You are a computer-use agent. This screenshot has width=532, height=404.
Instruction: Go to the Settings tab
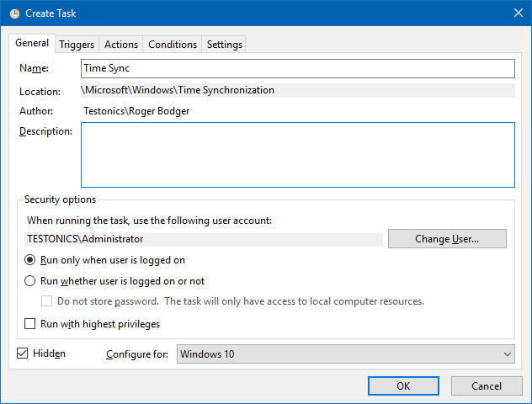click(x=224, y=45)
